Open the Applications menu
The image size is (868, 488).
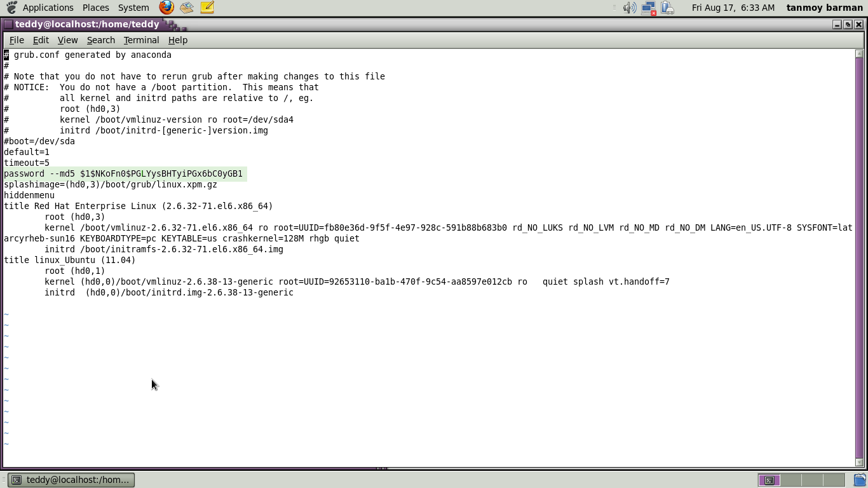[x=48, y=8]
